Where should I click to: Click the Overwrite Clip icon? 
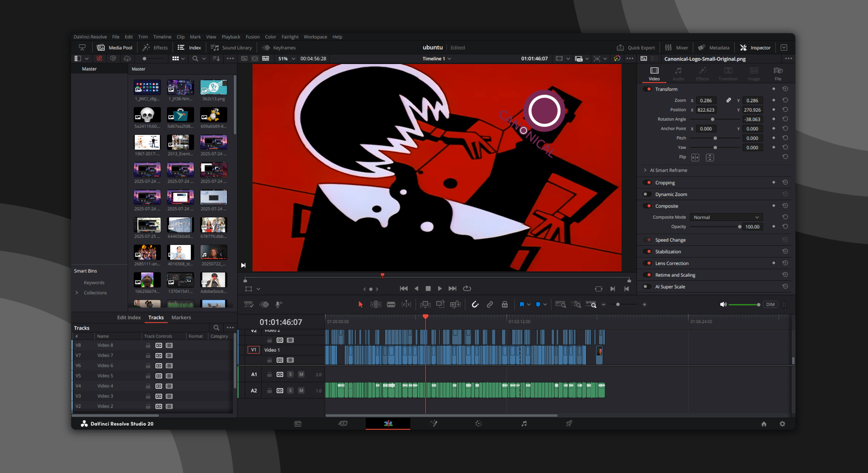click(440, 304)
